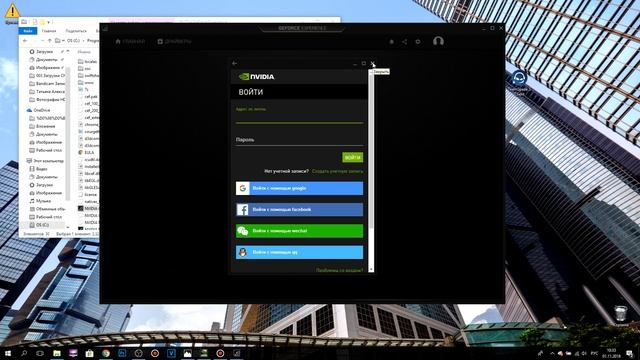Click the create account link
Image resolution: width=640 pixels, height=360 pixels.
coord(337,171)
